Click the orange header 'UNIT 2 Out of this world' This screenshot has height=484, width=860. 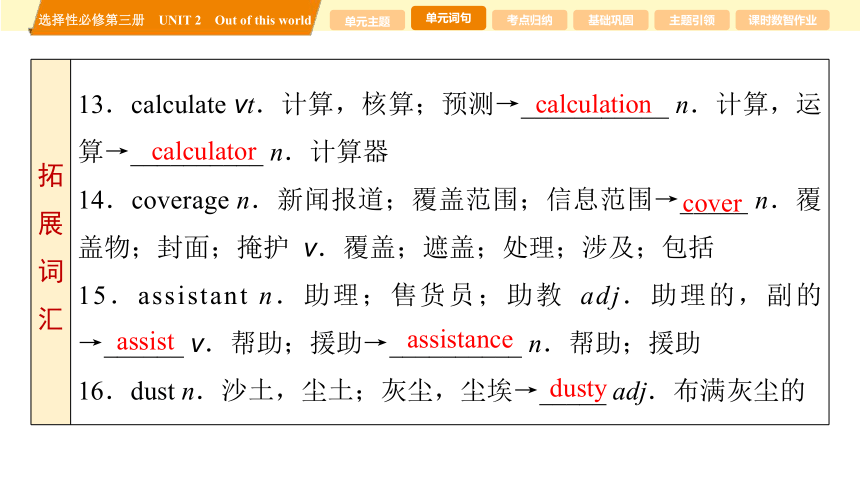pyautogui.click(x=235, y=20)
